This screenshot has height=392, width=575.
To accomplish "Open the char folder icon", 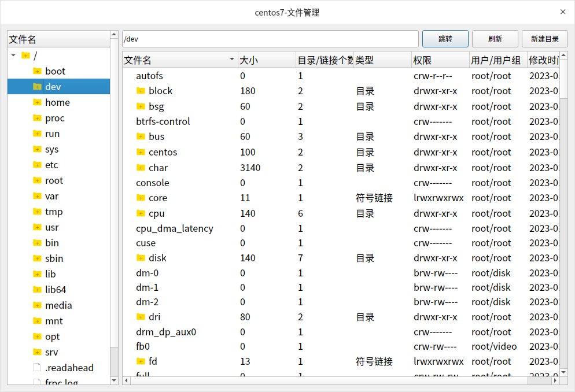I will (x=141, y=168).
